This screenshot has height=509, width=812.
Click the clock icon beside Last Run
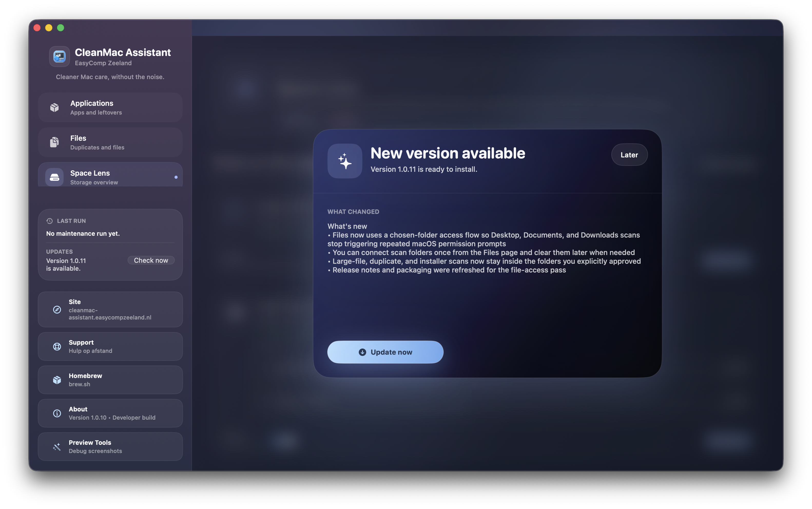click(49, 221)
